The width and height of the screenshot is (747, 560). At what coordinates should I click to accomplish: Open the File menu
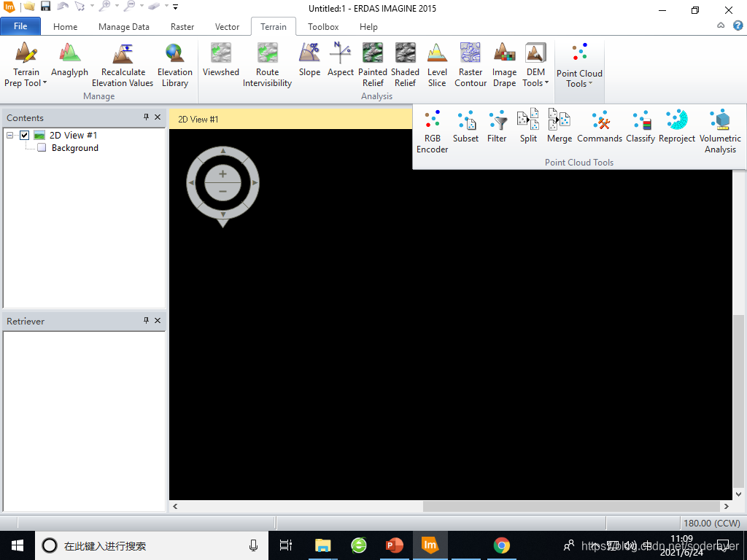20,26
